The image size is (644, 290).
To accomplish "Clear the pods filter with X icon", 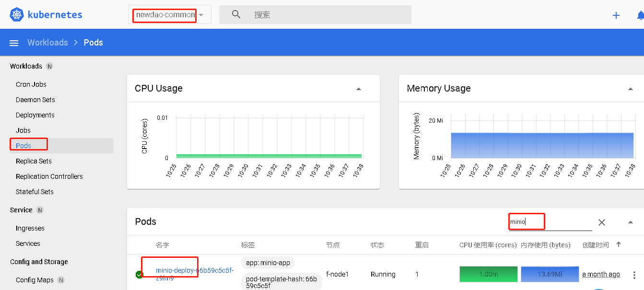I will coord(602,222).
